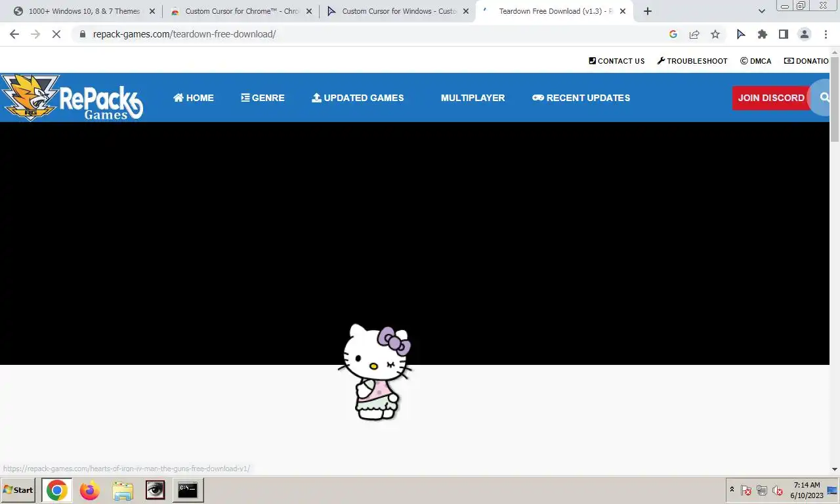
Task: Close the Teardown Free Download tab
Action: pyautogui.click(x=623, y=11)
